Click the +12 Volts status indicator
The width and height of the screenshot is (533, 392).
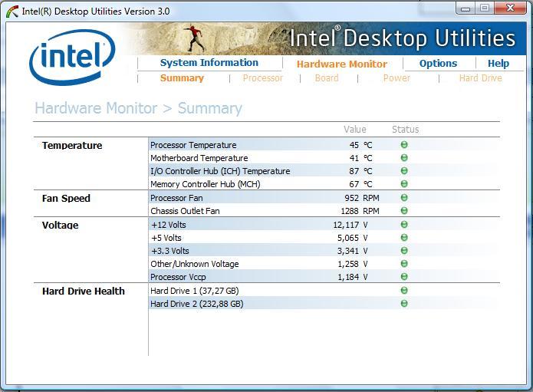point(404,225)
